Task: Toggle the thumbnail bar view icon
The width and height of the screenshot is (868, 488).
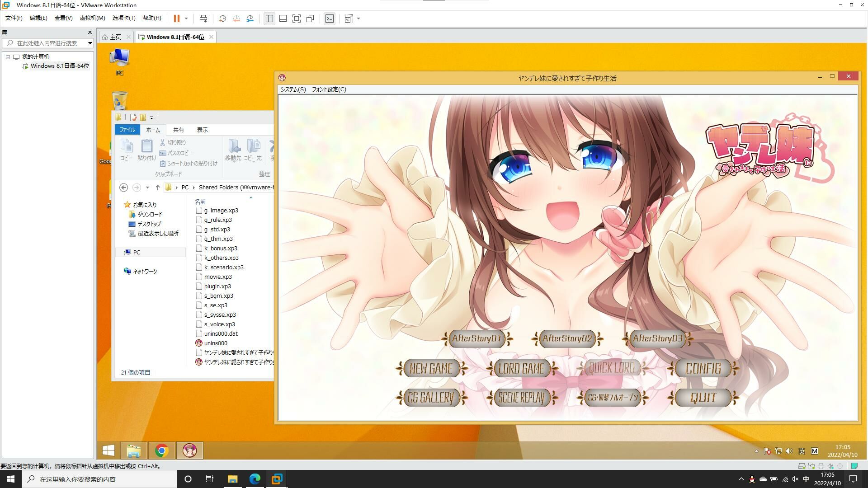Action: (x=283, y=19)
